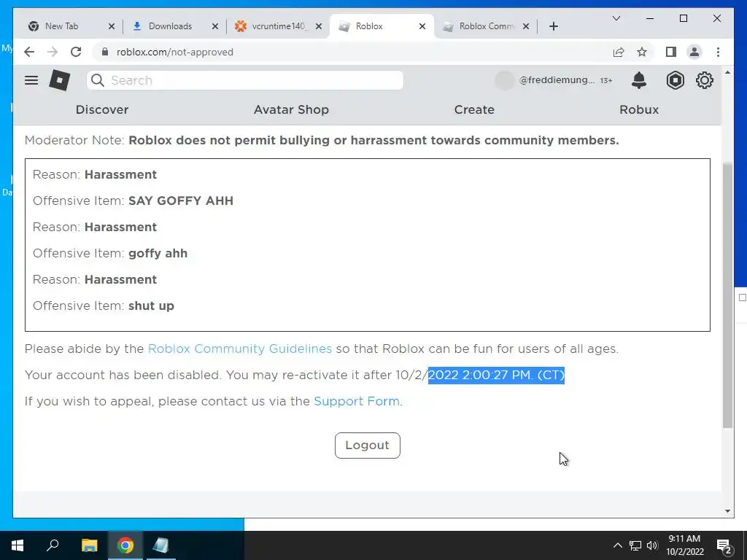This screenshot has width=747, height=560.
Task: Open the action center notifications icon
Action: (724, 546)
